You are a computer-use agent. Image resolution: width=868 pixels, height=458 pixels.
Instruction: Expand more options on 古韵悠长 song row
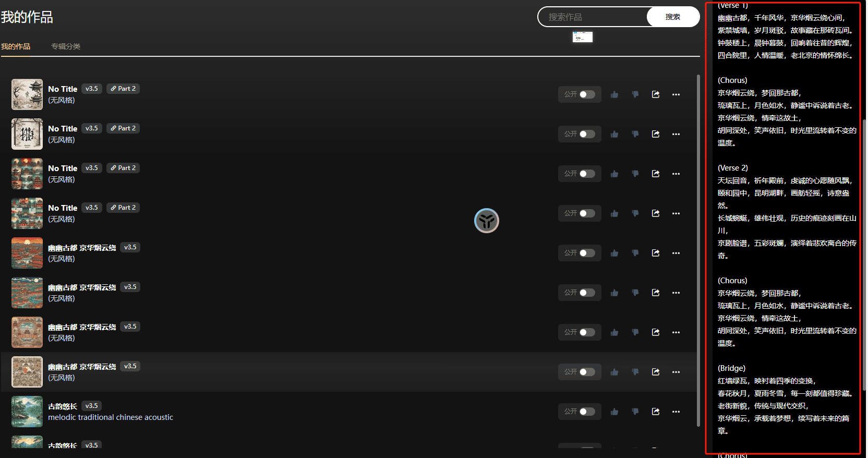[676, 412]
